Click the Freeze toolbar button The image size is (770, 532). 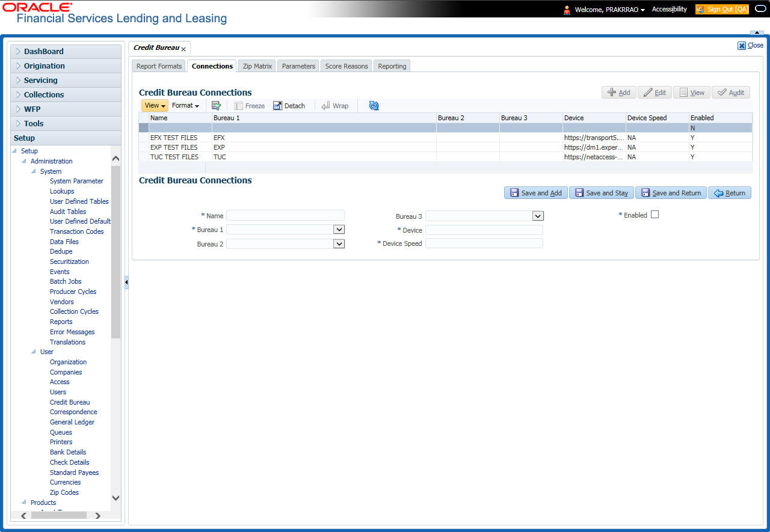(x=250, y=106)
